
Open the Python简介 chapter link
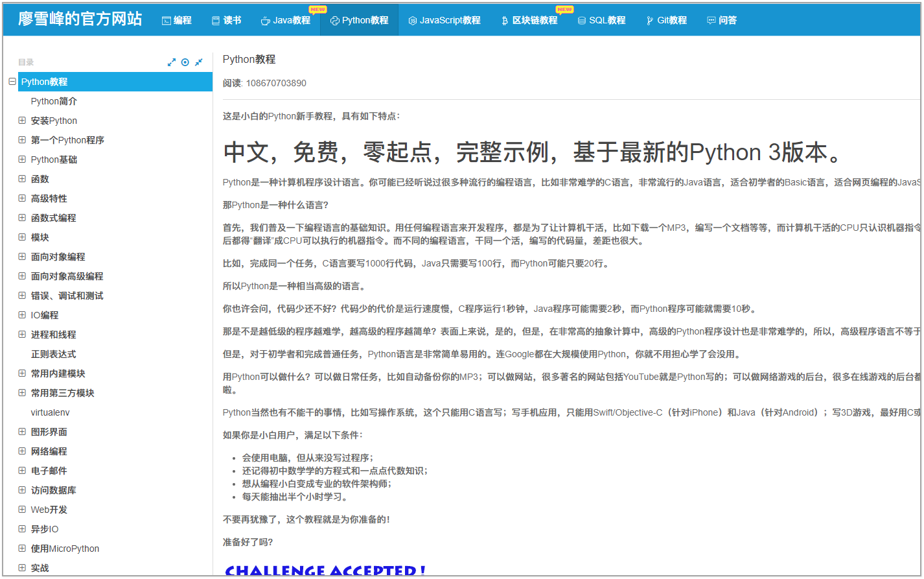[54, 101]
